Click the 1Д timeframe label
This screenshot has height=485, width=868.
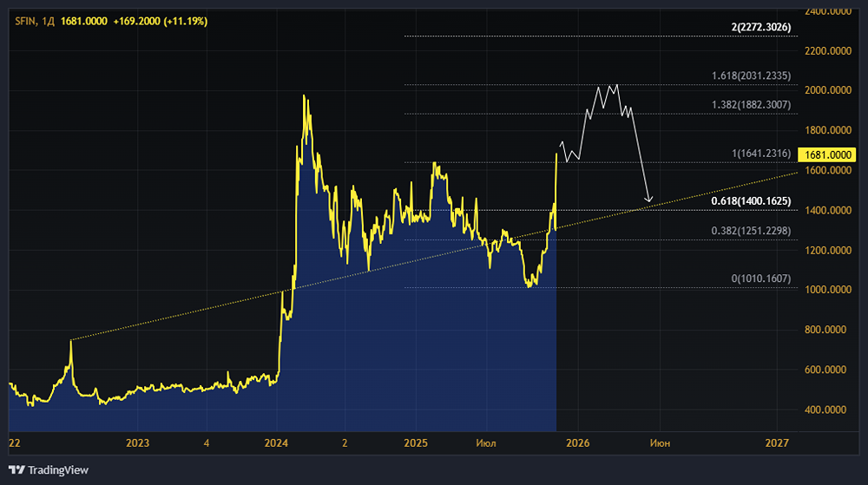pyautogui.click(x=48, y=22)
